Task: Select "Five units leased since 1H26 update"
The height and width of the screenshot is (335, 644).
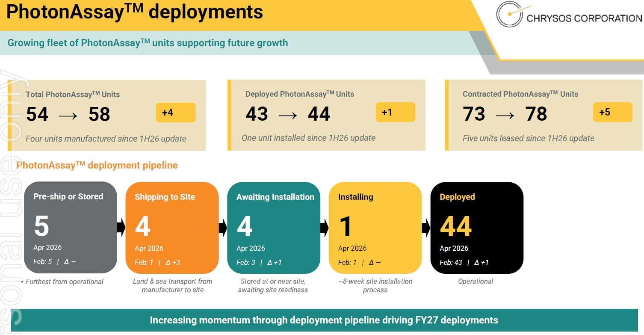Action: (x=529, y=138)
